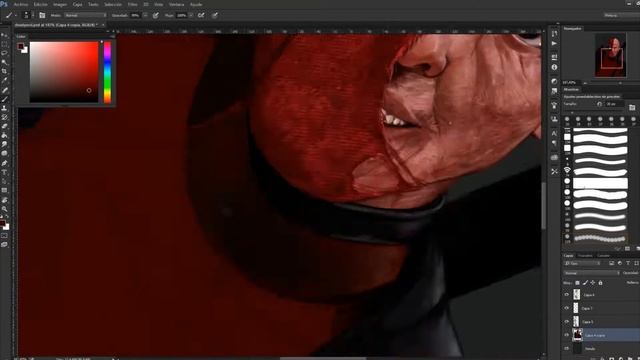Select the Brush tool in the toolbox
The width and height of the screenshot is (640, 360).
[x=4, y=99]
